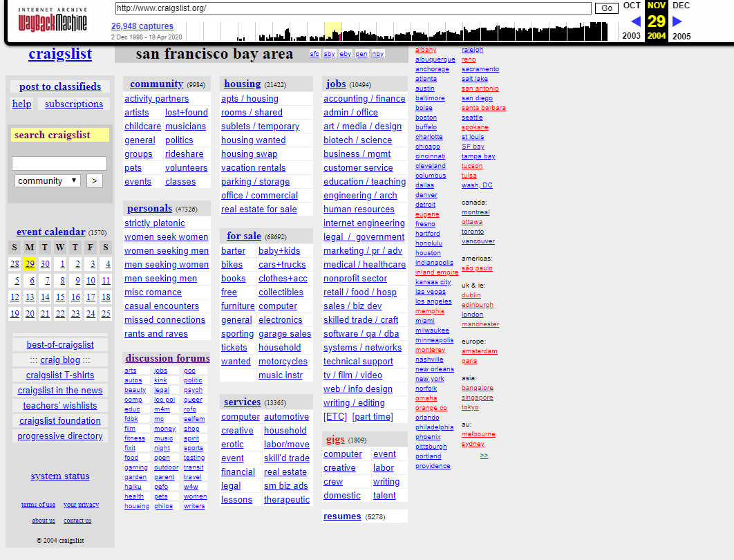This screenshot has width=734, height=560.
Task: Open the cars+trucks for sale category
Action: coord(282,265)
